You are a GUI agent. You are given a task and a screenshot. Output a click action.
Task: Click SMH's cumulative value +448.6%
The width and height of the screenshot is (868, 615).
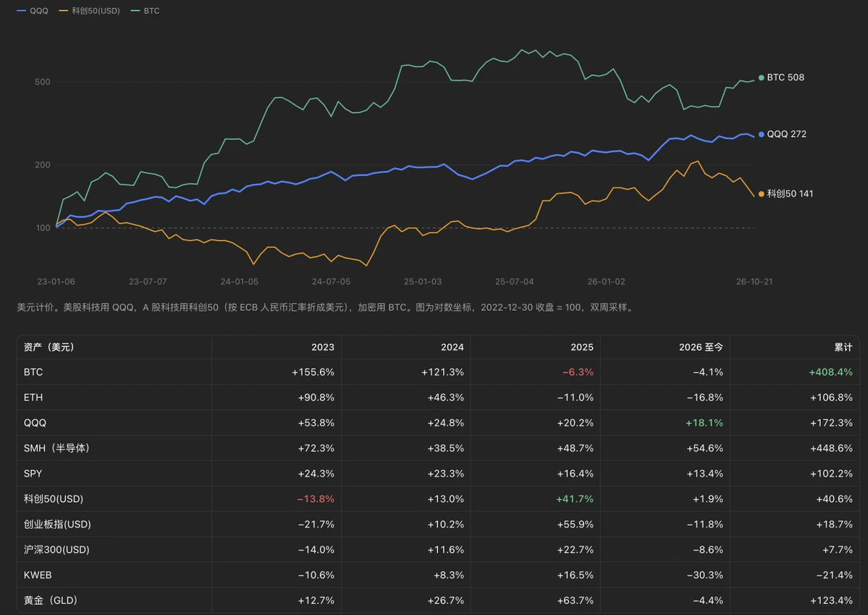831,448
